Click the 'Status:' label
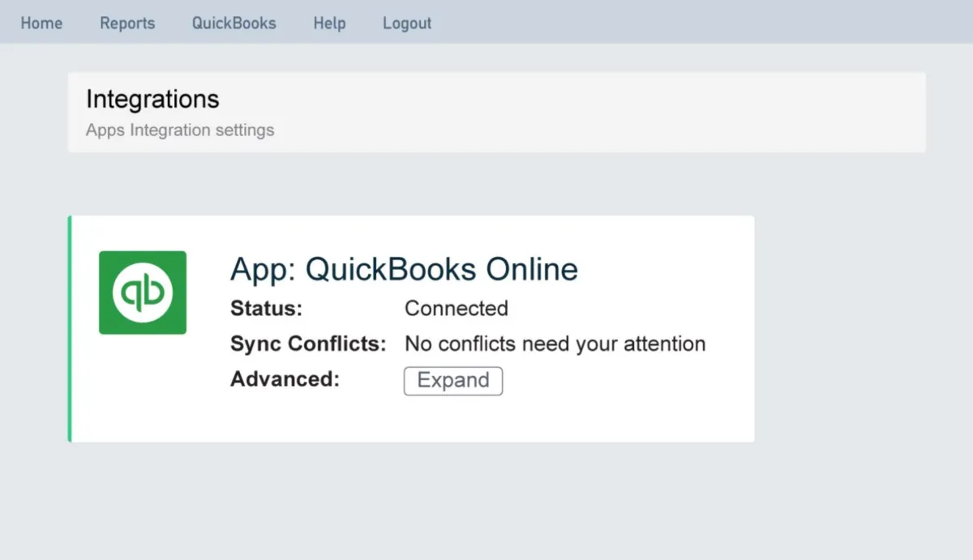 pyautogui.click(x=266, y=309)
